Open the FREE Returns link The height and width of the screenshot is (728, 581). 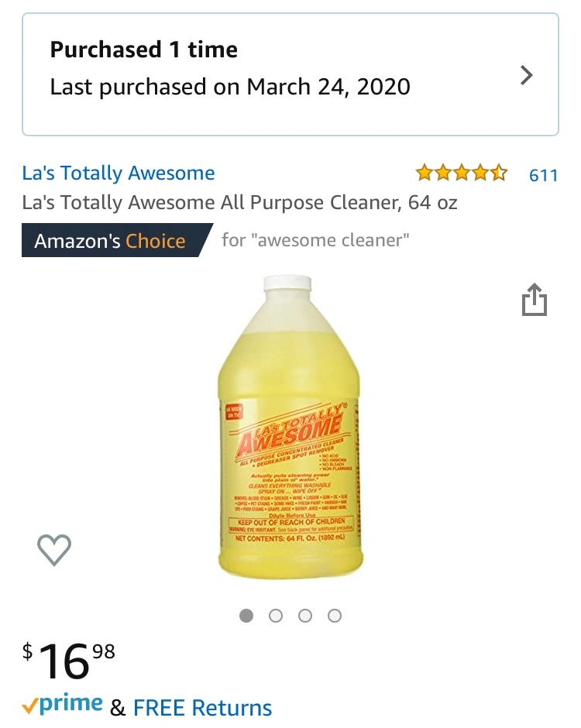202,708
